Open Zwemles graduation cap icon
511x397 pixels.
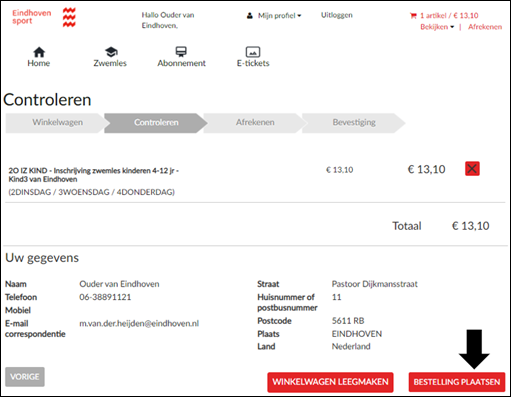point(111,52)
